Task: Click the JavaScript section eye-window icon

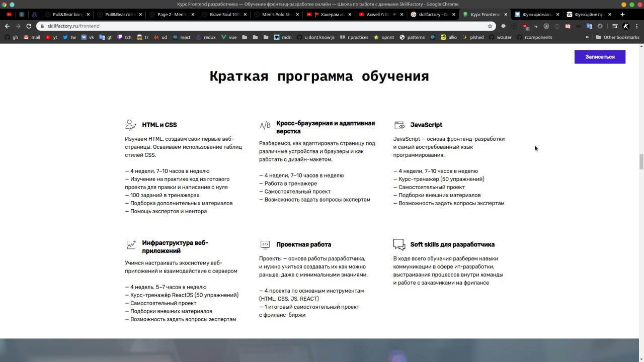Action: tap(399, 125)
